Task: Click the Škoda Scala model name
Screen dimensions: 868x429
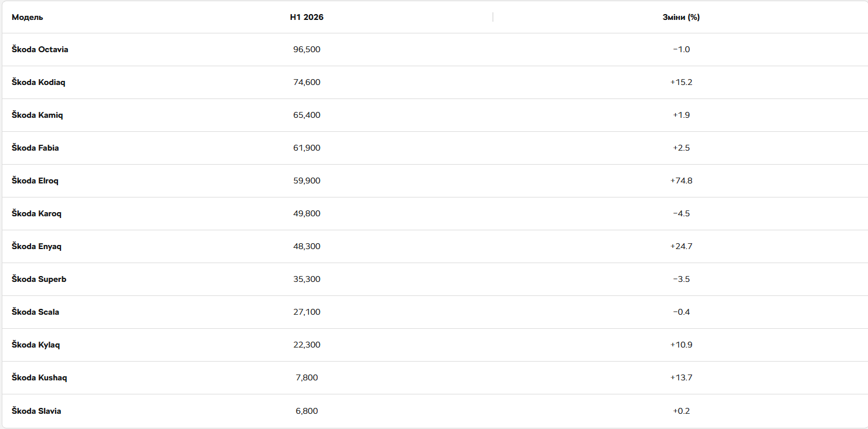Action: tap(35, 312)
